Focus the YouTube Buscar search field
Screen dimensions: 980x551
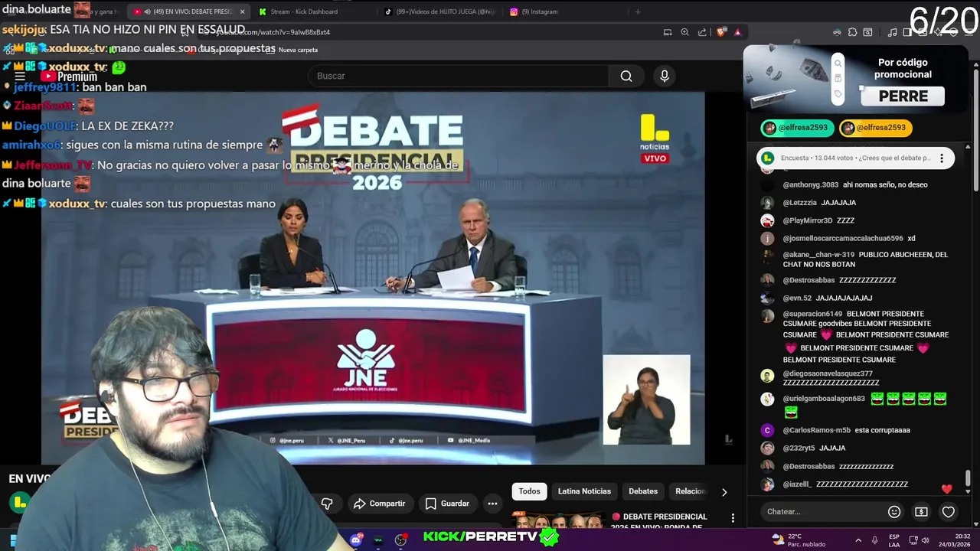coord(458,76)
